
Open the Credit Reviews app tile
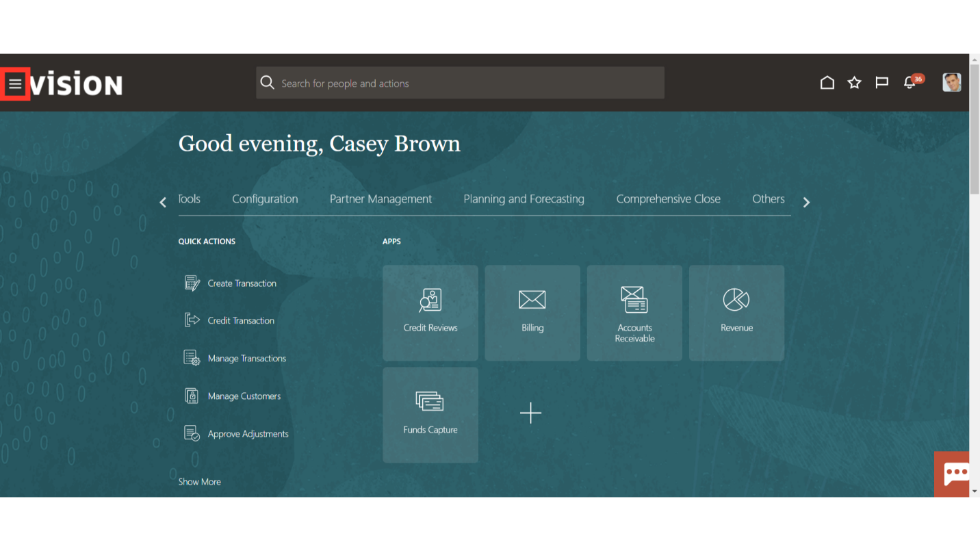tap(430, 313)
